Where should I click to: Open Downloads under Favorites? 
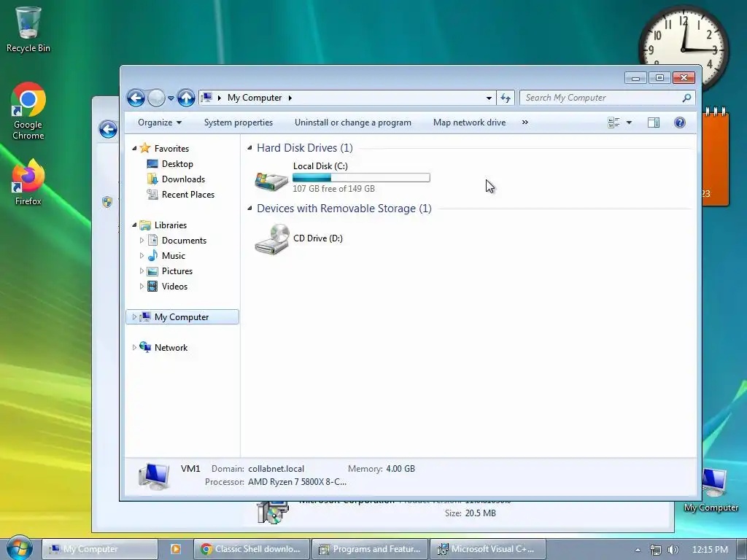pos(183,179)
